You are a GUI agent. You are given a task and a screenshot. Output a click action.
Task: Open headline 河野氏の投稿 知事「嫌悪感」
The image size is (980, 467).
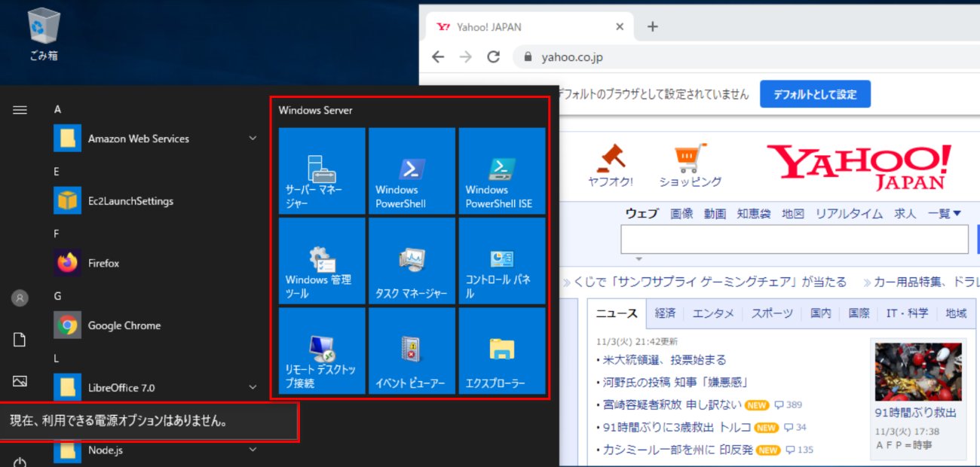pos(675,383)
